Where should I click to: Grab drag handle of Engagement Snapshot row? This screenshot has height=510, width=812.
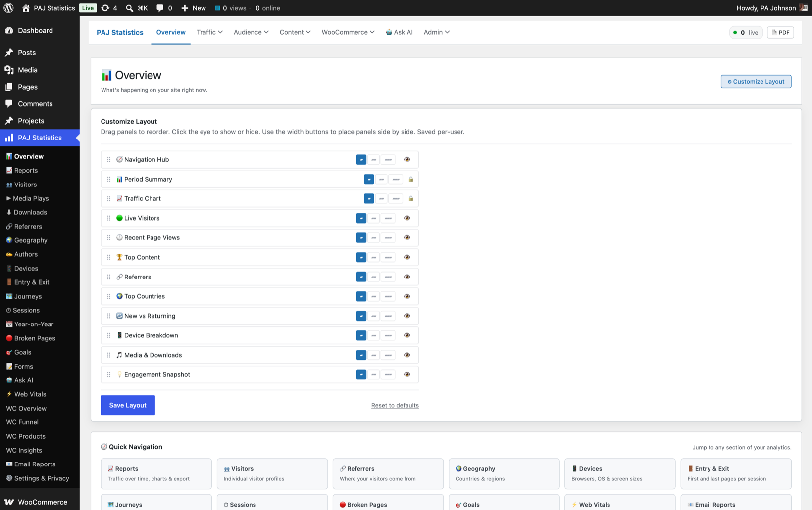[x=109, y=374]
